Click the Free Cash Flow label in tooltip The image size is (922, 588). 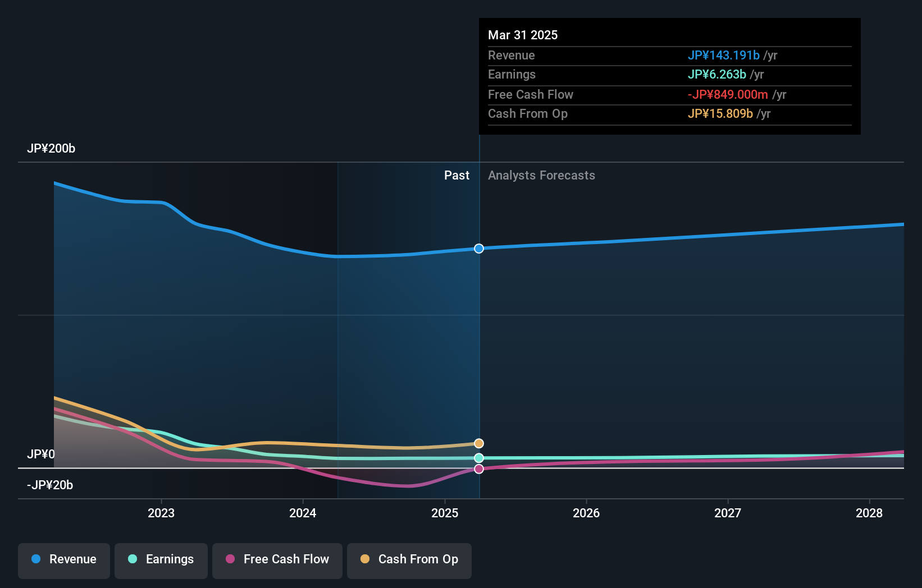[x=531, y=95]
